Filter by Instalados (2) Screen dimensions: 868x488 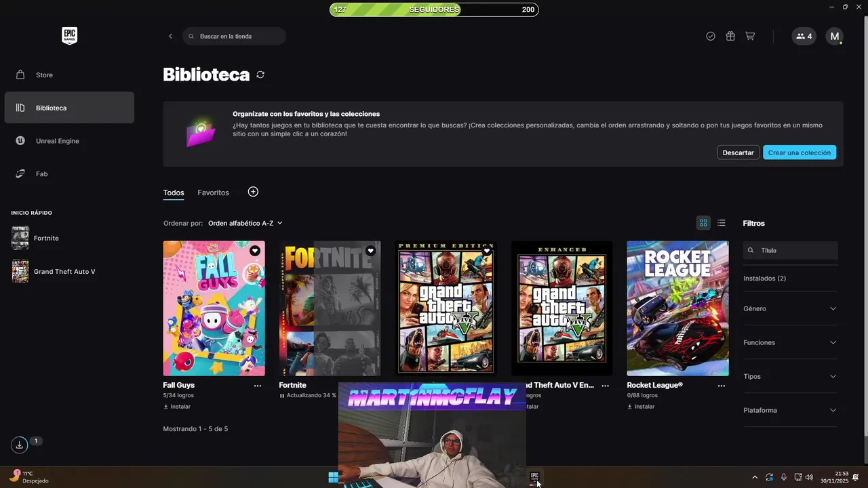764,279
